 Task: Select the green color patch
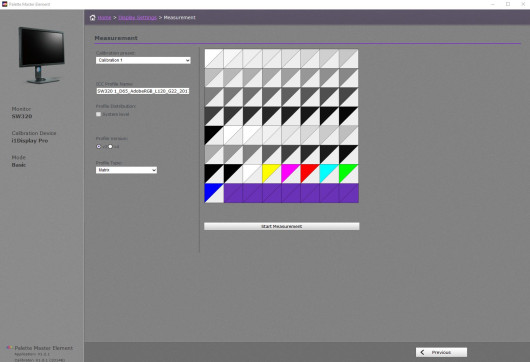[348, 174]
